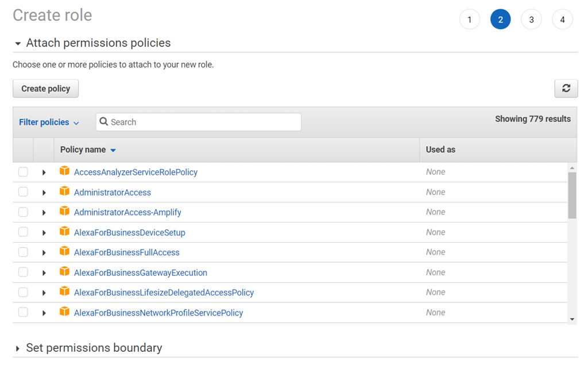
Task: Click the orange box icon beside AdministratorAccess
Action: (x=64, y=191)
